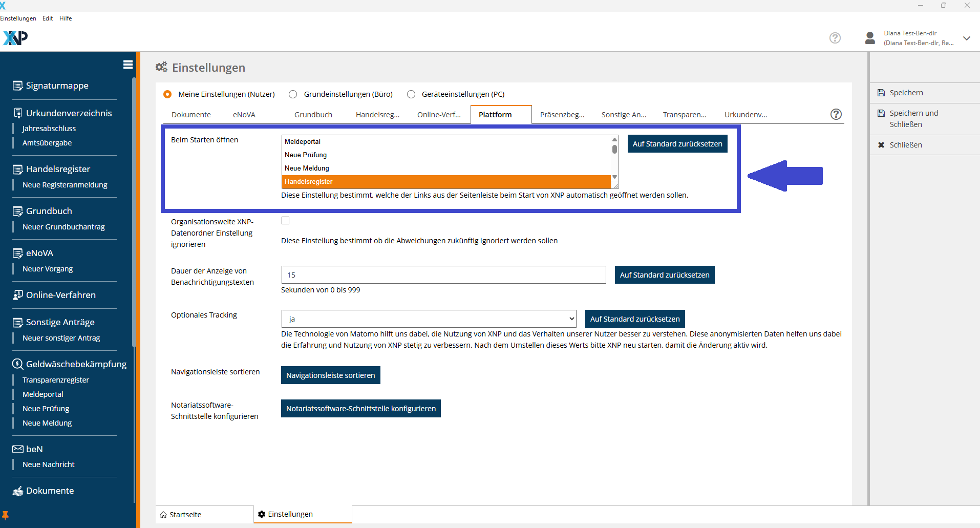Viewport: 980px width, 528px height.
Task: Click Notariatssoftware-Schnittstelle konfigurieren button
Action: point(360,409)
